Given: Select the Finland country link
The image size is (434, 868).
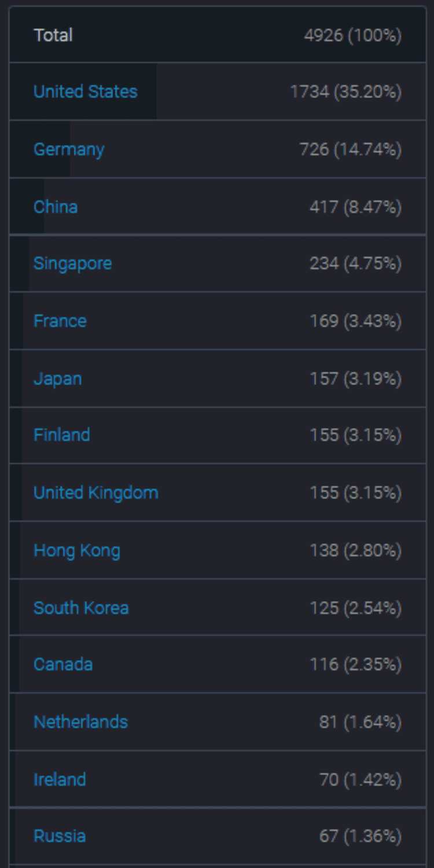Looking at the screenshot, I should click(x=62, y=435).
